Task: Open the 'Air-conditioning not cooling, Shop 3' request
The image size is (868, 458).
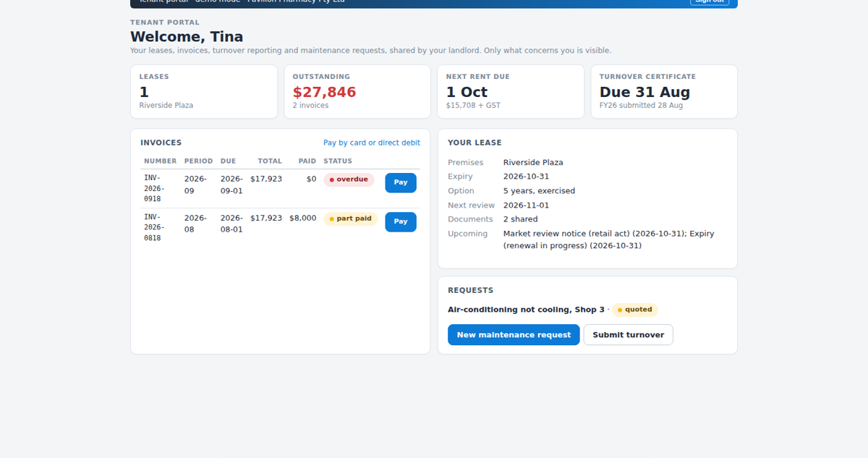Action: pos(526,310)
